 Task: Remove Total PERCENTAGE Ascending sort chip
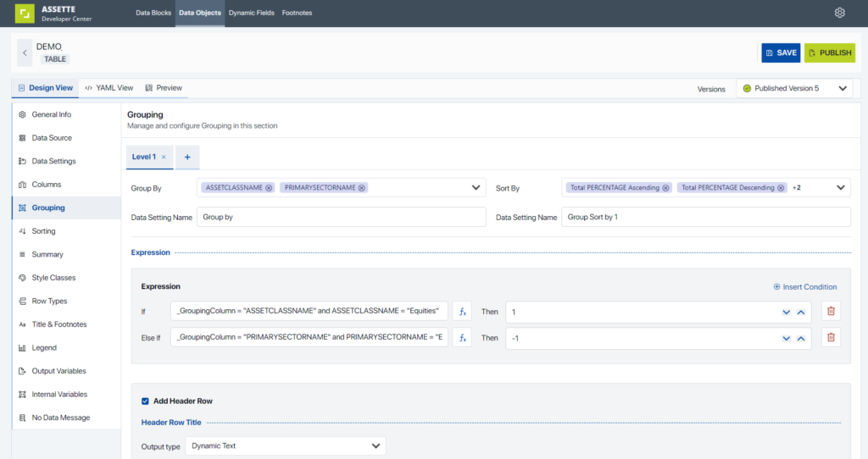[x=666, y=188]
